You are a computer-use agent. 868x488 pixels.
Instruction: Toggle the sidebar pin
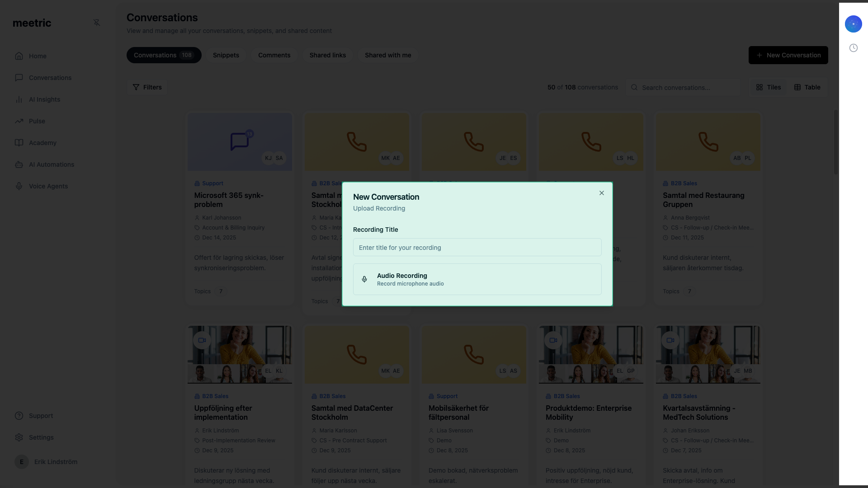click(x=97, y=23)
